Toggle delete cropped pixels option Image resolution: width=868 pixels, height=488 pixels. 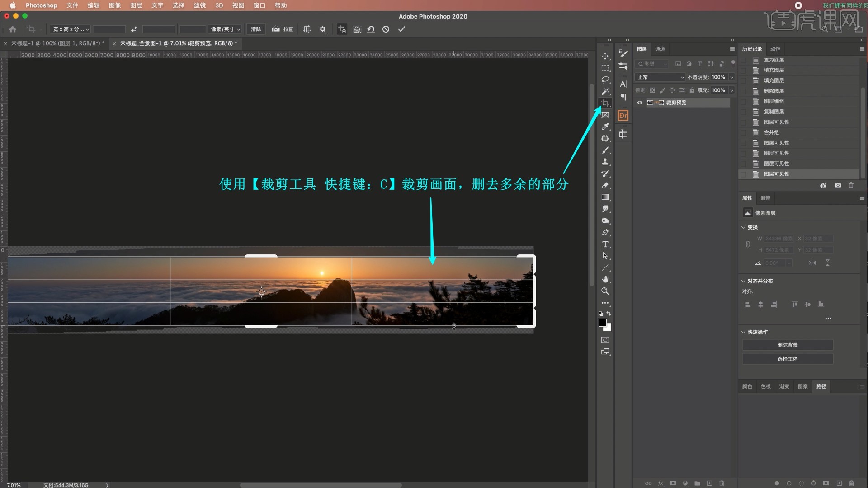click(342, 29)
